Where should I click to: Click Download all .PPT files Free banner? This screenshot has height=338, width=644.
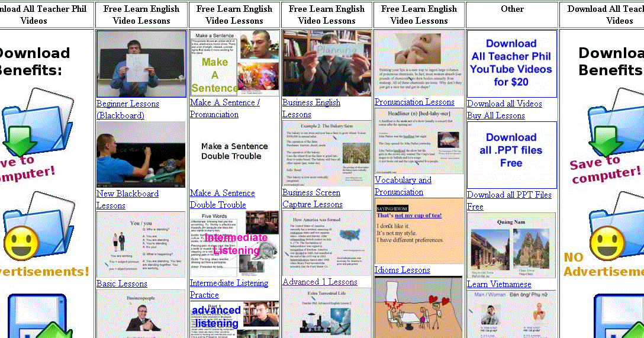pyautogui.click(x=512, y=155)
